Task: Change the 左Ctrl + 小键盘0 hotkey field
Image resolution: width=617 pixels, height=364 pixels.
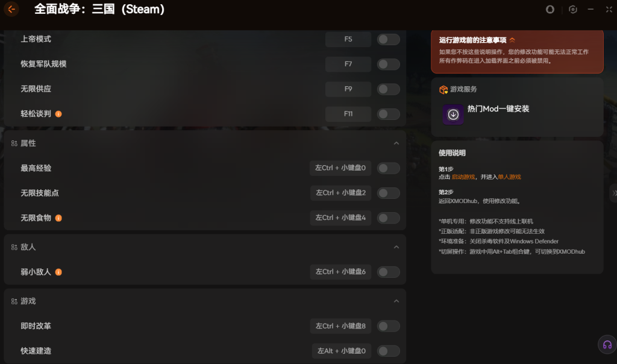Action: coord(340,168)
